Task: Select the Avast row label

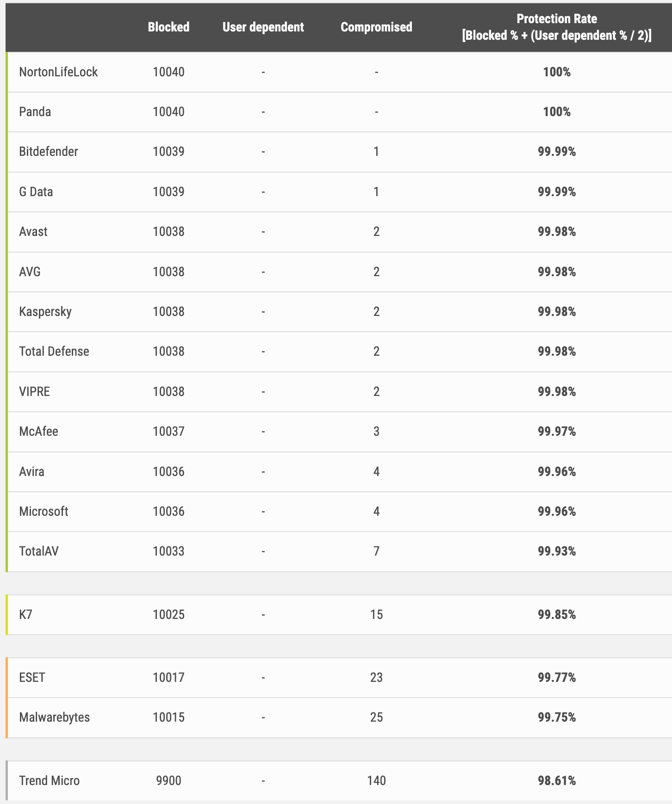Action: tap(33, 232)
